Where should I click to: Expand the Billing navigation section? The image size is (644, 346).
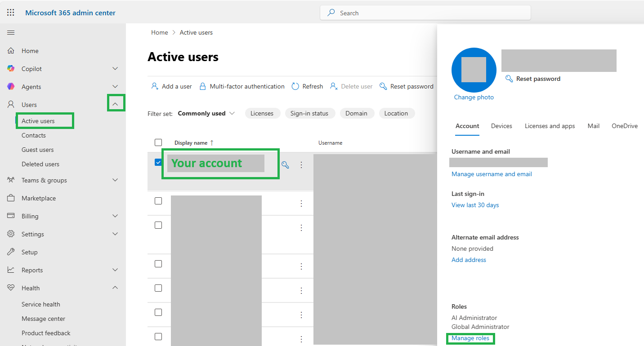115,216
